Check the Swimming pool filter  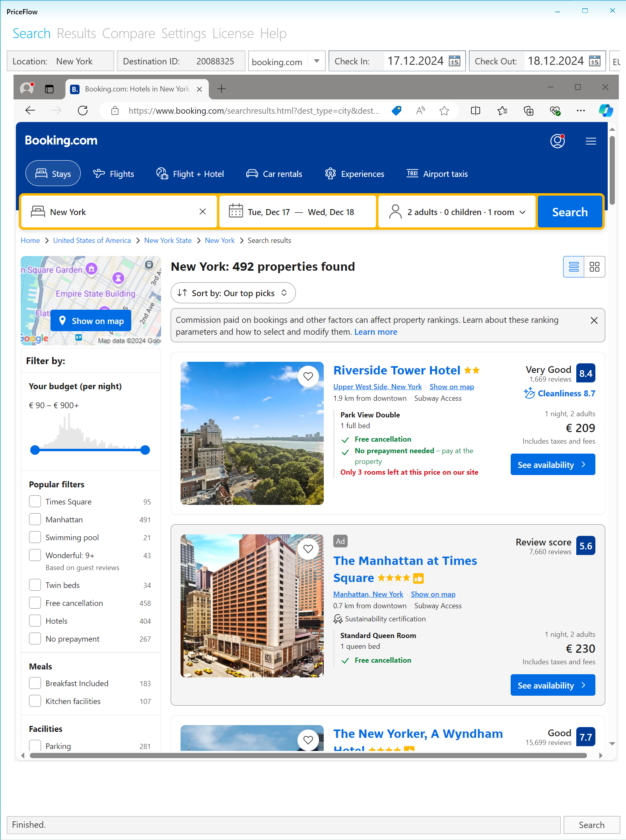coord(35,537)
